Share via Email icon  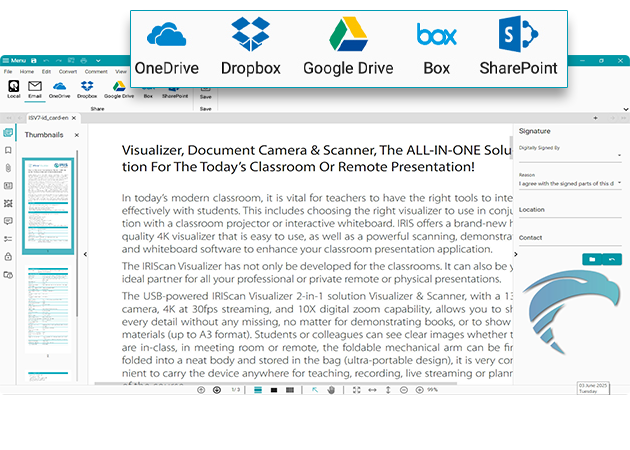click(35, 89)
